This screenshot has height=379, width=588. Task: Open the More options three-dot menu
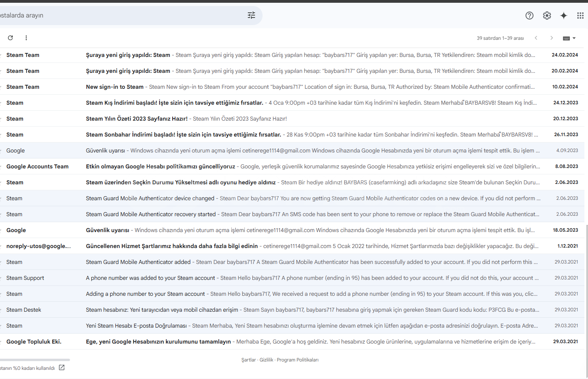tap(26, 38)
